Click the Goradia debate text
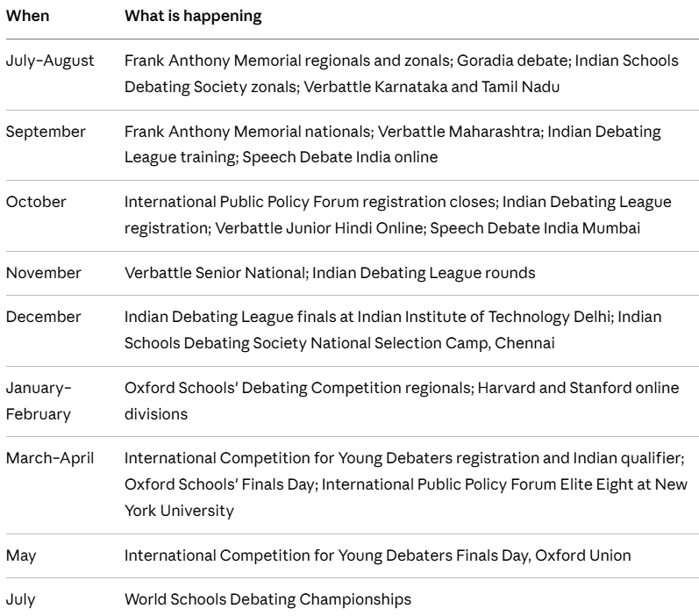This screenshot has width=699, height=616. [514, 61]
